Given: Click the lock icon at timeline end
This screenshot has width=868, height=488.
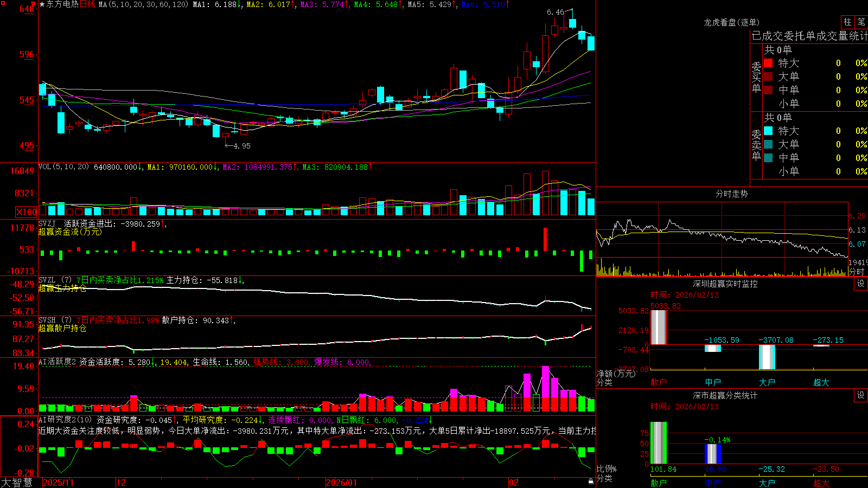Looking at the screenshot, I should coord(591,481).
